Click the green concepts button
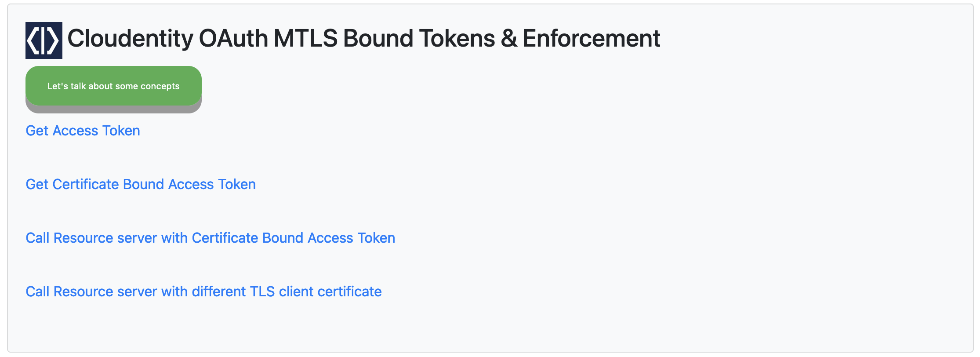 pyautogui.click(x=113, y=86)
